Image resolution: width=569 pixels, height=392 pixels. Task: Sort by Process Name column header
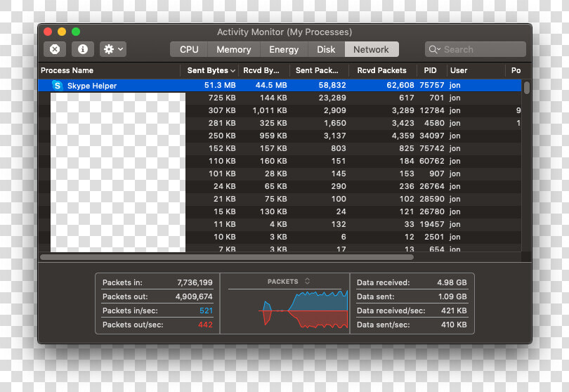click(109, 70)
